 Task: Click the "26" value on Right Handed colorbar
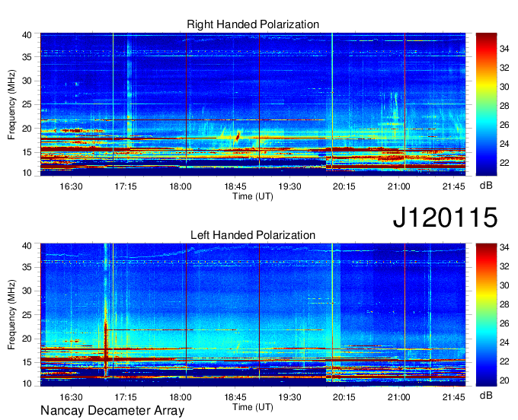[x=504, y=125]
